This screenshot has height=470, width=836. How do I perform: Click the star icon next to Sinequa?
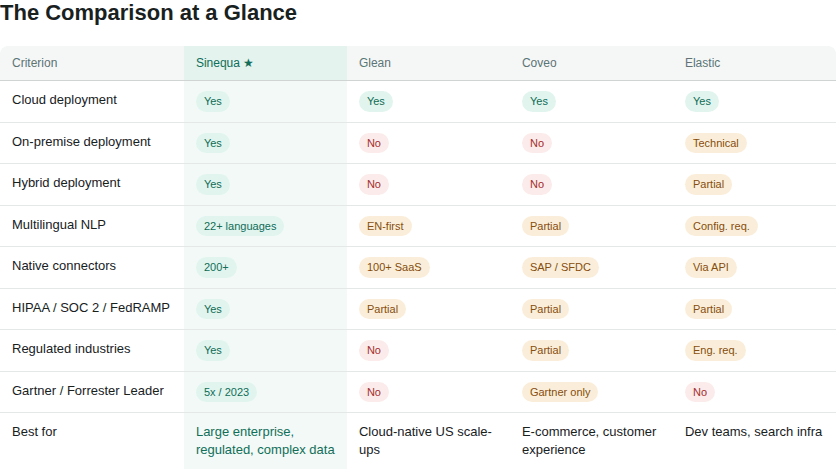(248, 63)
